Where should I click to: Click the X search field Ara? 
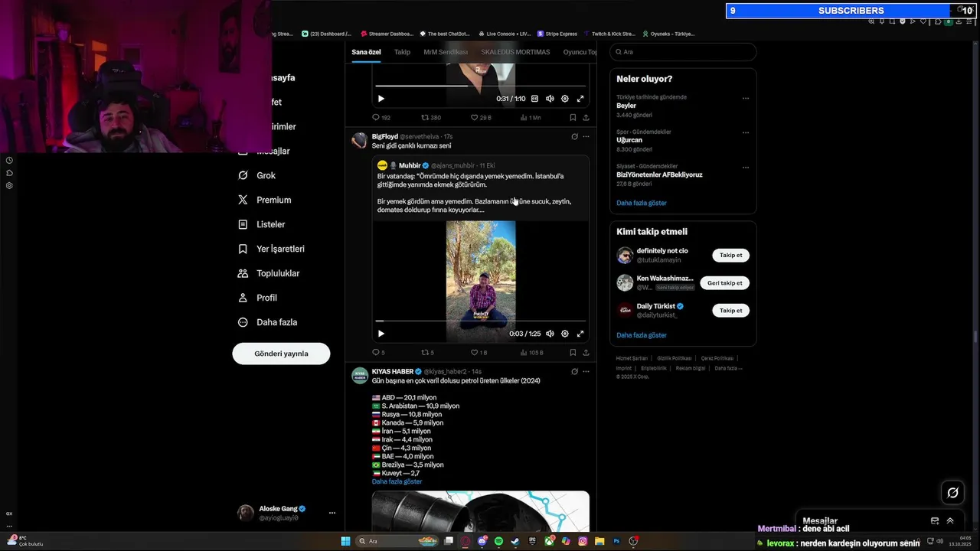pyautogui.click(x=683, y=52)
